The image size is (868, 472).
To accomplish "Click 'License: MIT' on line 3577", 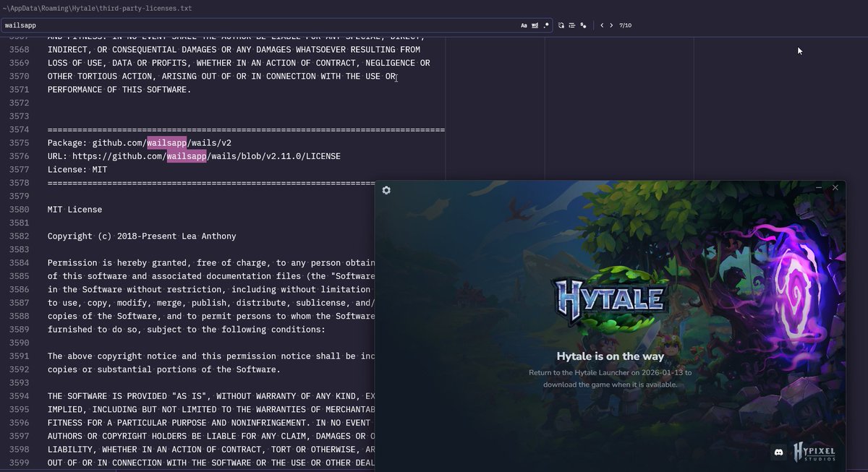I will (x=77, y=170).
